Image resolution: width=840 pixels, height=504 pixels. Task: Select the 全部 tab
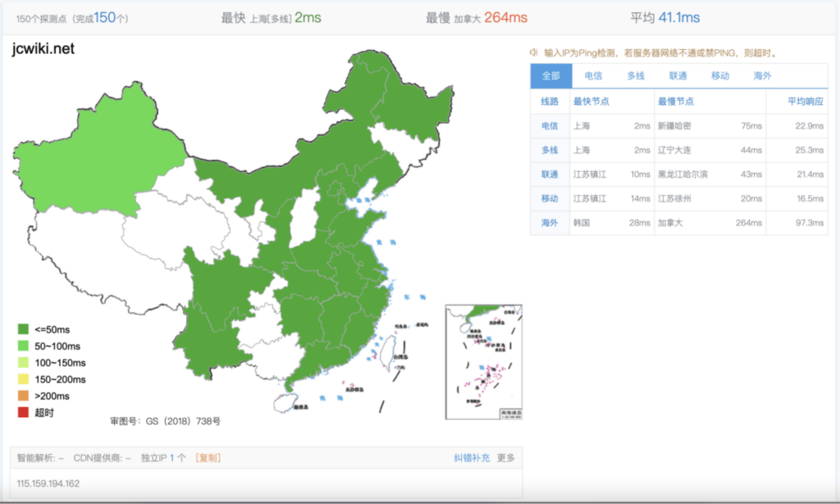point(551,76)
